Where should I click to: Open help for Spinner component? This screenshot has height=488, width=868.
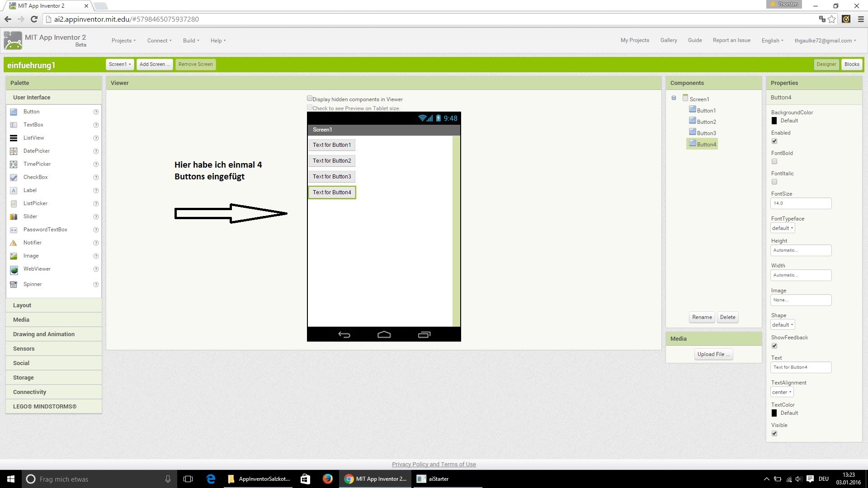click(x=96, y=284)
